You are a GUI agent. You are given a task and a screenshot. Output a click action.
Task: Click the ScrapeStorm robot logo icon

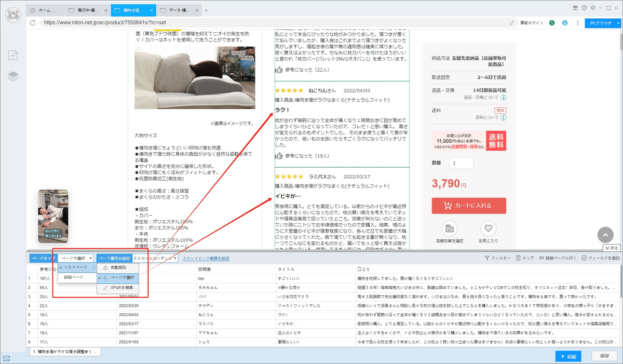13,16
